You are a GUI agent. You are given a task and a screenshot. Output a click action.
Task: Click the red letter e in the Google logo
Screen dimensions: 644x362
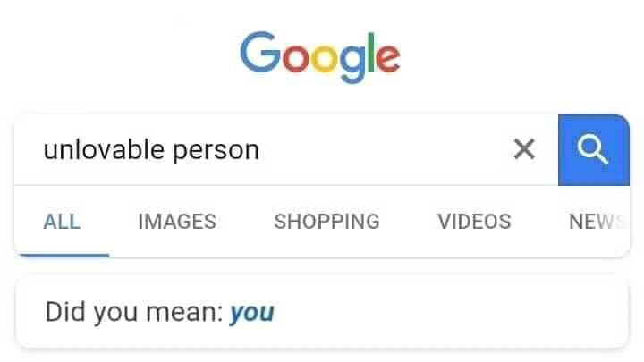387,58
